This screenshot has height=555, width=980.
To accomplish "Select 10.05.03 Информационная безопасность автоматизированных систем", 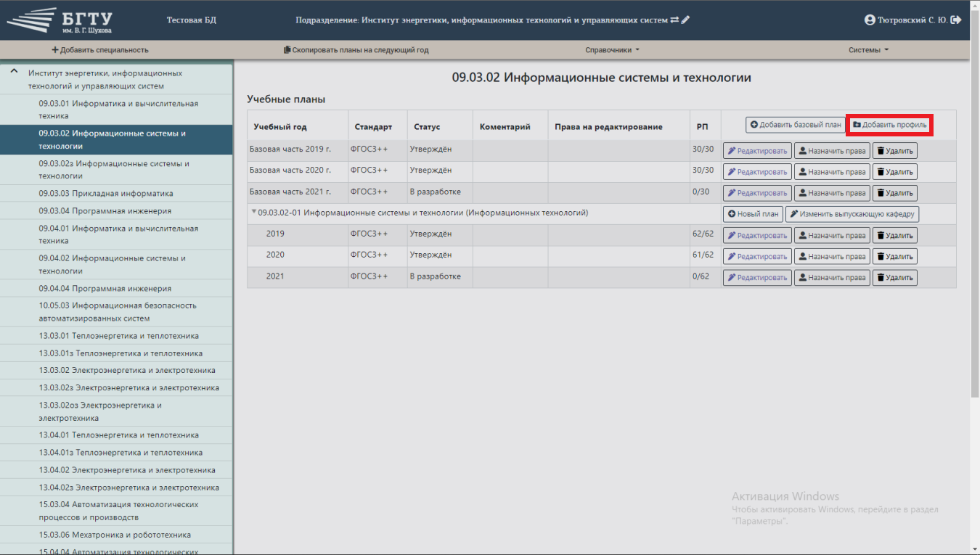I will [x=116, y=312].
